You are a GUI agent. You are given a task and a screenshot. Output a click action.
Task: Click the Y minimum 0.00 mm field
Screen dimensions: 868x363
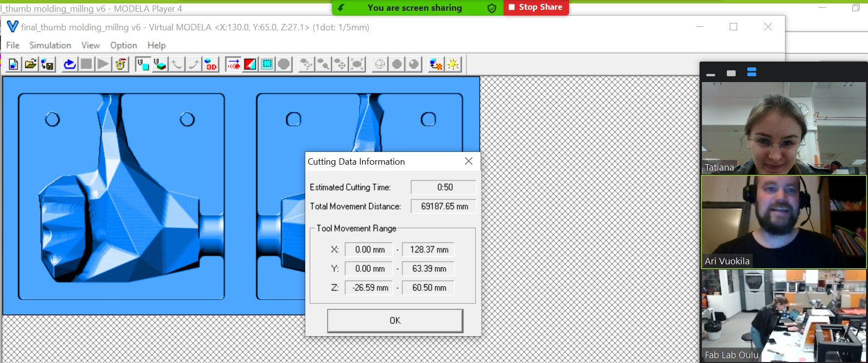[369, 269]
